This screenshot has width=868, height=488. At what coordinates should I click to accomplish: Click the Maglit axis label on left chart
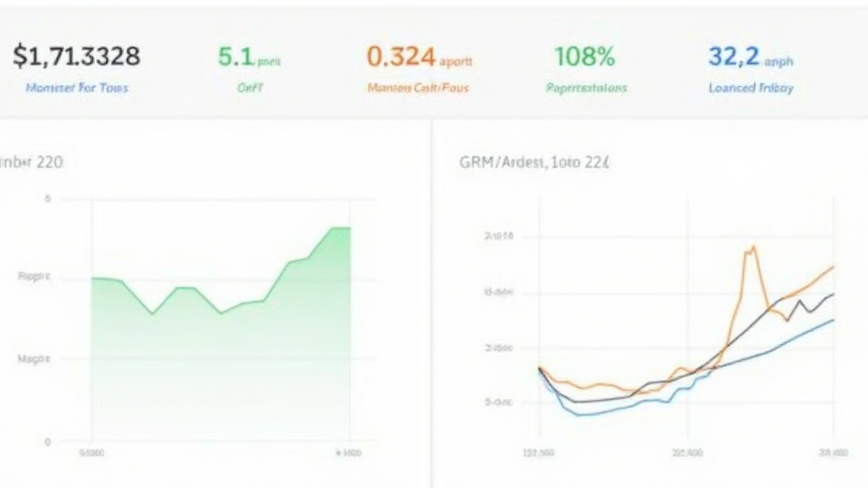pos(34,358)
